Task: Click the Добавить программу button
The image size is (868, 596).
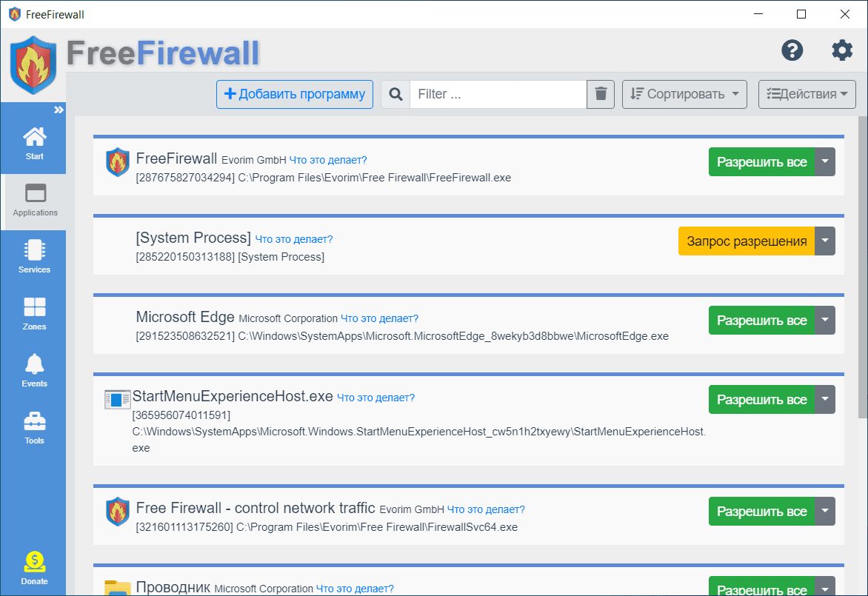Action: (x=295, y=94)
